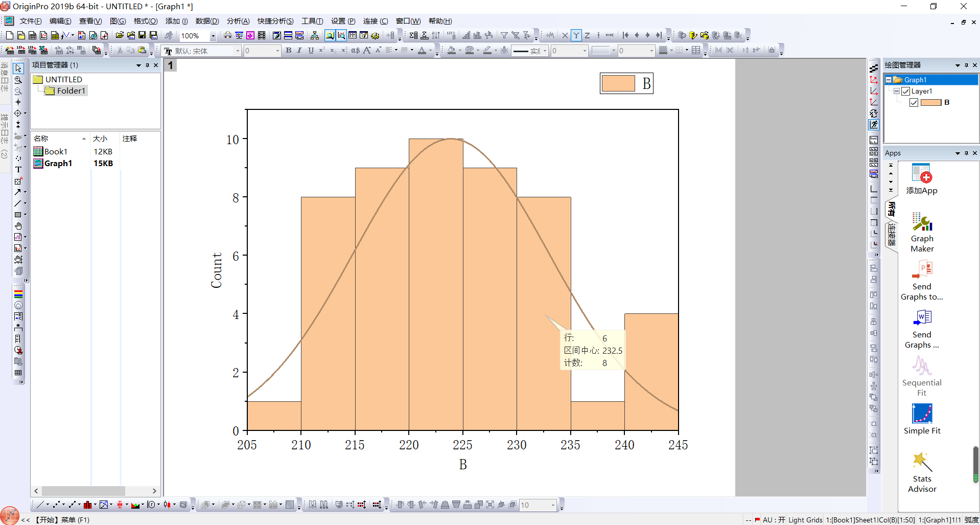The width and height of the screenshot is (980, 525).
Task: Open the 文件(F) menu
Action: click(31, 21)
